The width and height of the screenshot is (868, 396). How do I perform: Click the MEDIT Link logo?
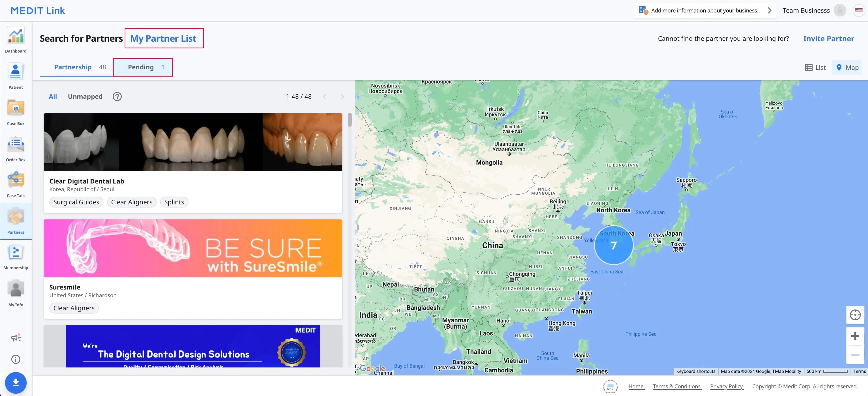[x=38, y=10]
